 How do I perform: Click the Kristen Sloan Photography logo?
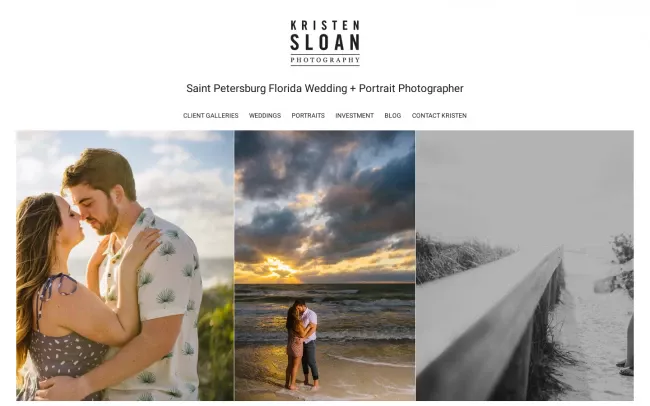(x=325, y=43)
